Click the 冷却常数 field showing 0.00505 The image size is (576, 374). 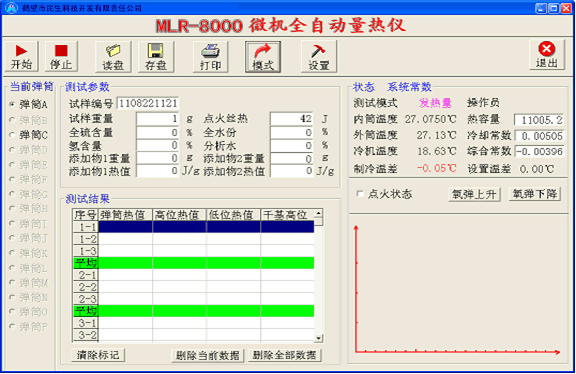tap(539, 136)
